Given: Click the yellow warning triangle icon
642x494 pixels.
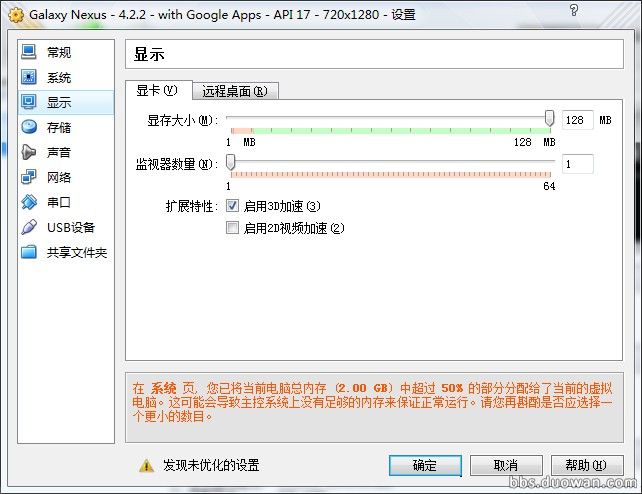Looking at the screenshot, I should coord(146,465).
